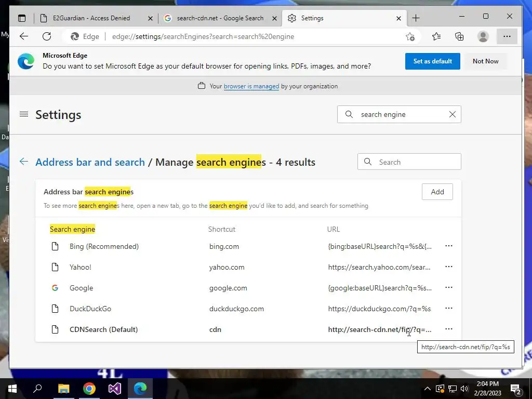Open Microsoft Edge taskbar icon
This screenshot has width=532, height=399.
(x=140, y=389)
